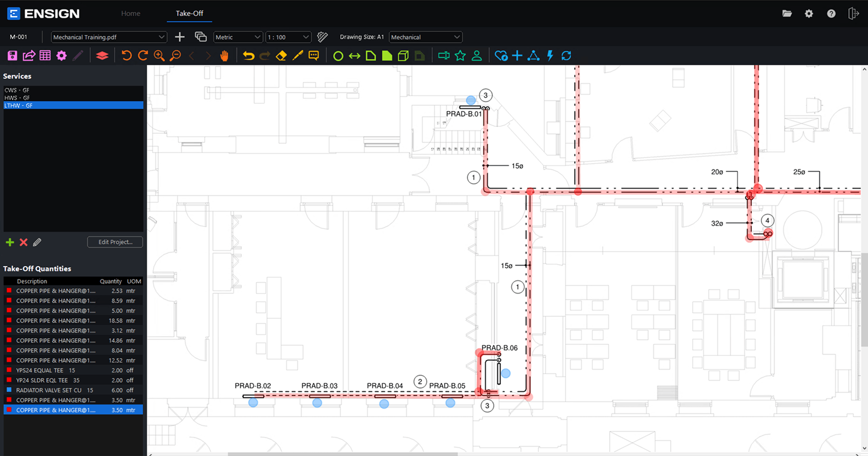Click the rotate clockwise icon
This screenshot has height=456, width=868.
point(143,56)
